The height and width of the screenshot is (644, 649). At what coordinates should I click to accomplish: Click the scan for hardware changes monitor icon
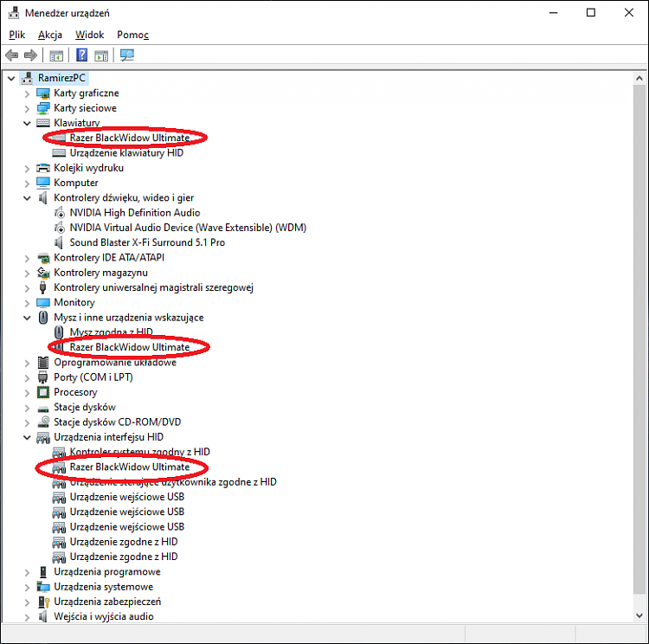point(127,55)
